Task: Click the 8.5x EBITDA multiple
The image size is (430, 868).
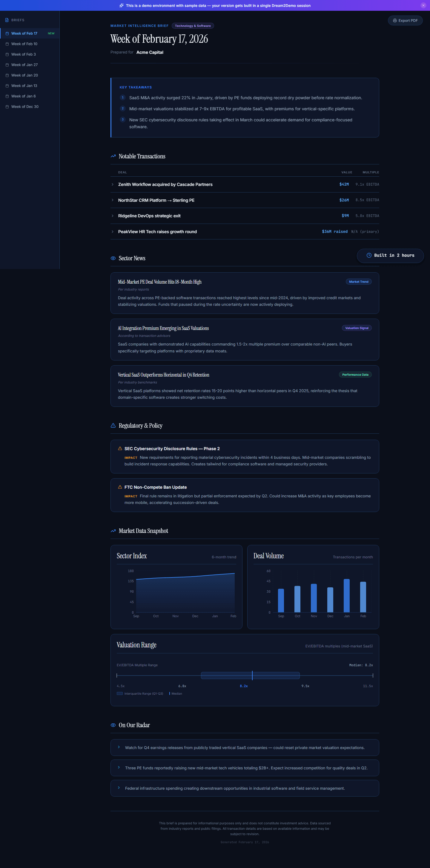Action: 367,200
